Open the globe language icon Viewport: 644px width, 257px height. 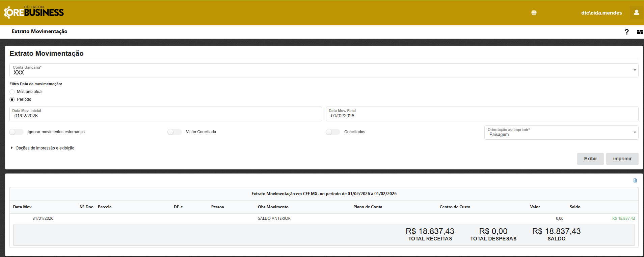(x=534, y=13)
